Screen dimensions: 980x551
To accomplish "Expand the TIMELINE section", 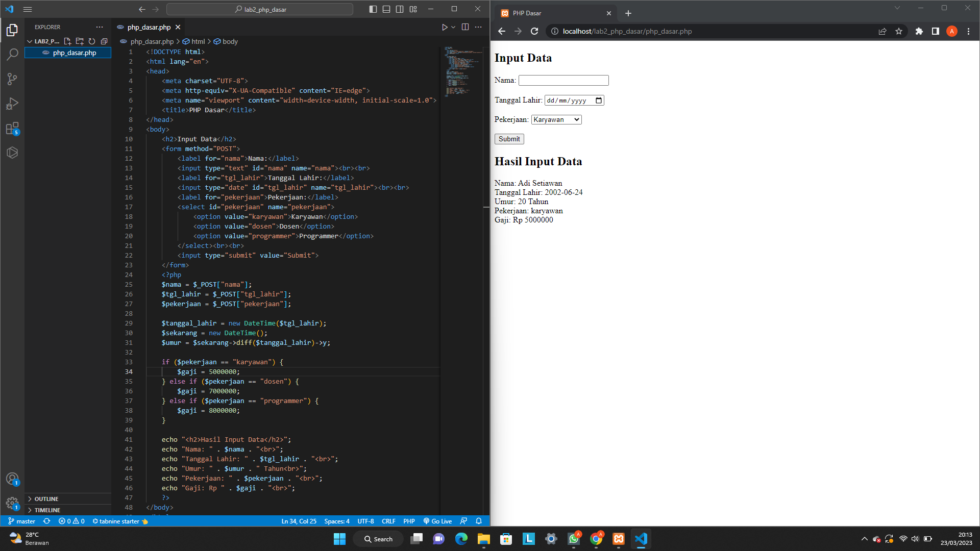I will pos(46,510).
